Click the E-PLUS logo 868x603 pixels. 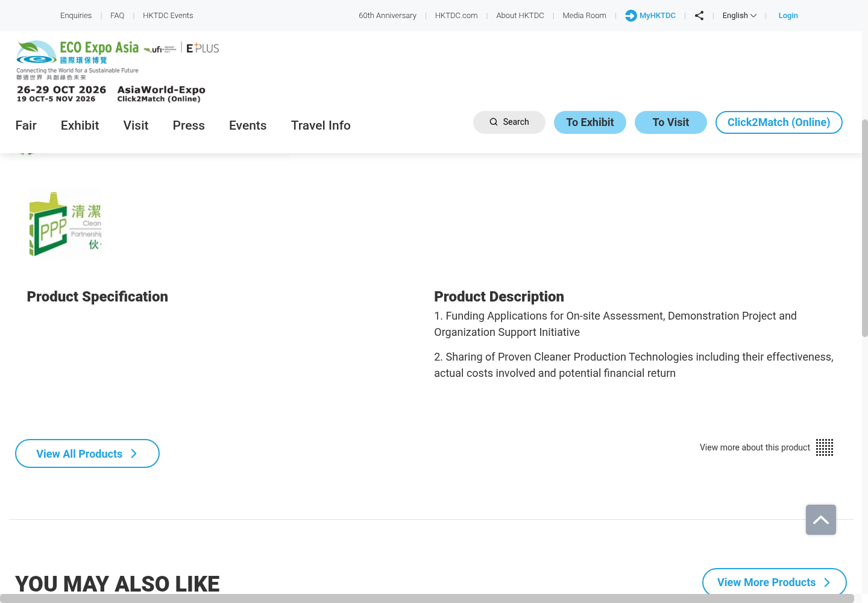pos(203,48)
